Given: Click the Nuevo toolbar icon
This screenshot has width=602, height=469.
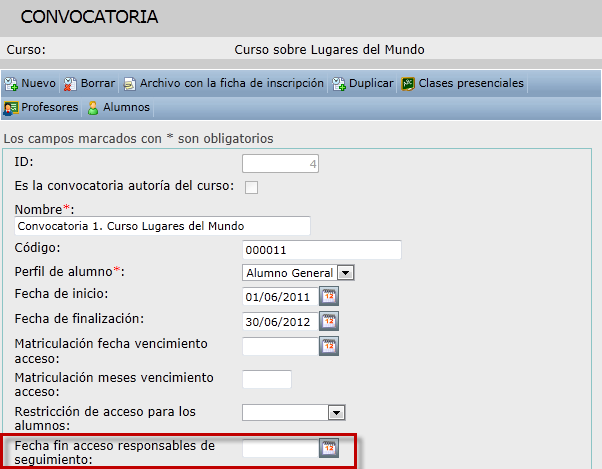Looking at the screenshot, I should pyautogui.click(x=11, y=84).
